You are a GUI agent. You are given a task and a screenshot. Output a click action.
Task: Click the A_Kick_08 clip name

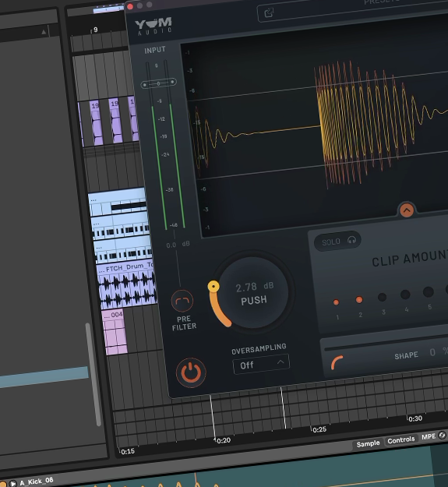pos(37,482)
